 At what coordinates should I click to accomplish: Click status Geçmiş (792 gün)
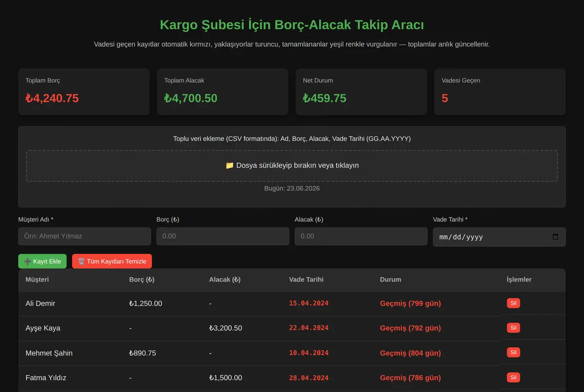410,328
